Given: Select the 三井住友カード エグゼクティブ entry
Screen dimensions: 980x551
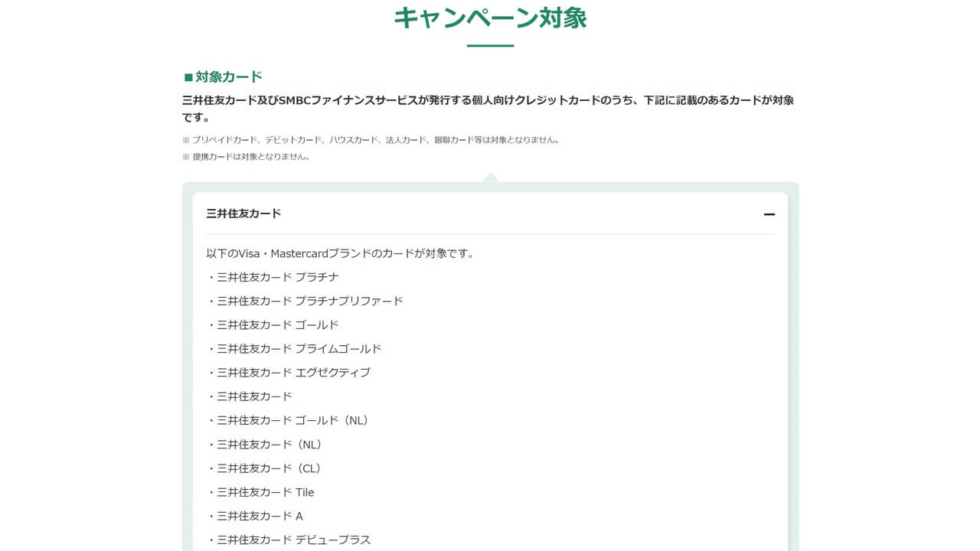Looking at the screenshot, I should point(289,373).
